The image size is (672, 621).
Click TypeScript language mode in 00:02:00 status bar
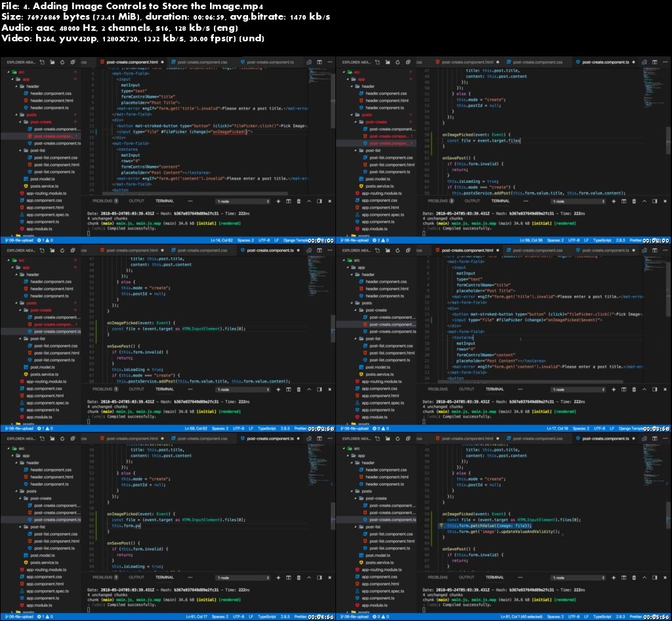tap(602, 241)
